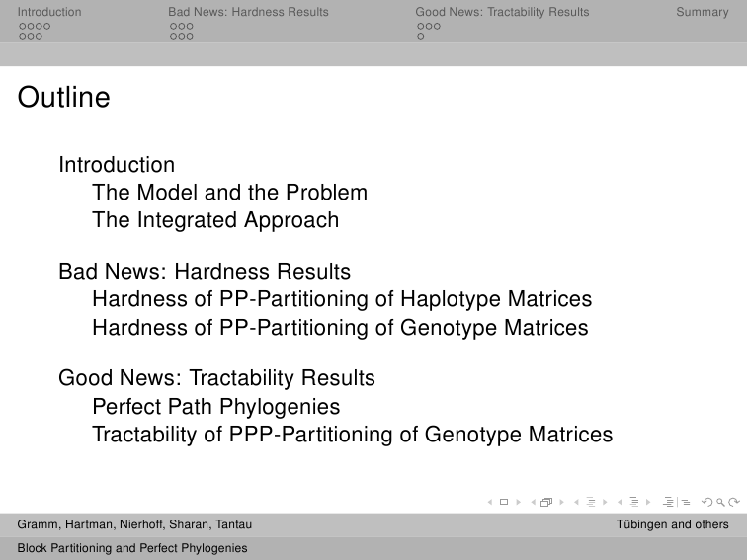Click the go forward curved arrow icon
The image size is (747, 560).
pos(734,502)
